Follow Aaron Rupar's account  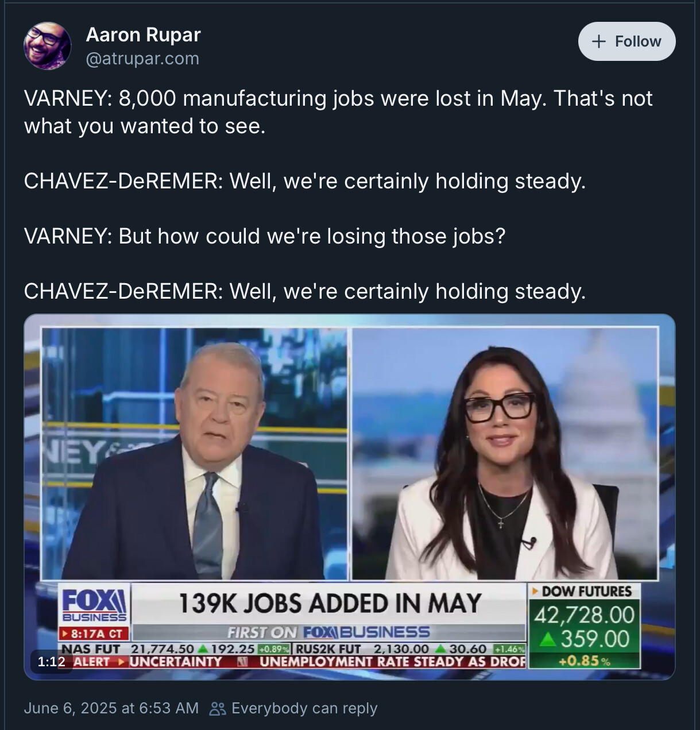626,41
